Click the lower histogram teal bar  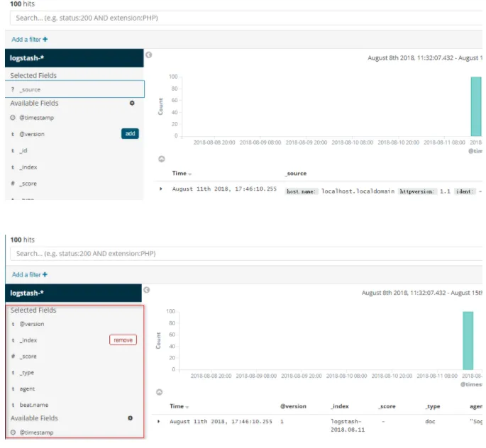pyautogui.click(x=468, y=340)
